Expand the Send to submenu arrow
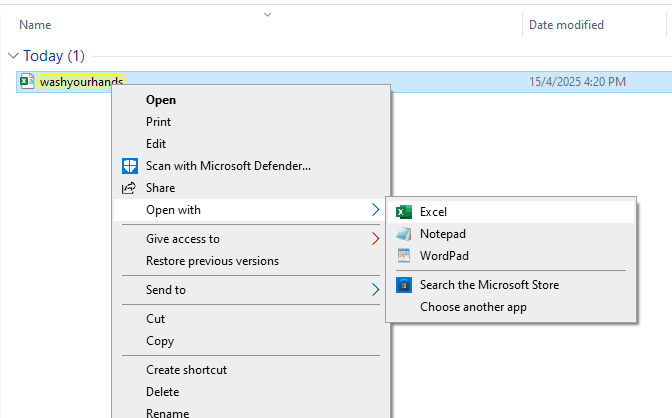Image resolution: width=672 pixels, height=418 pixels. tap(375, 290)
